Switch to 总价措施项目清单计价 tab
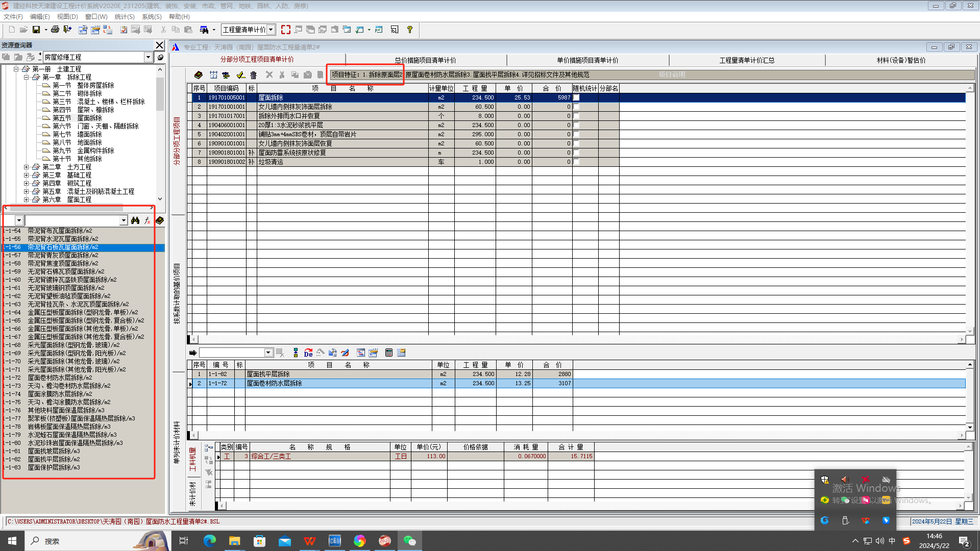The height and width of the screenshot is (551, 980). 425,60
